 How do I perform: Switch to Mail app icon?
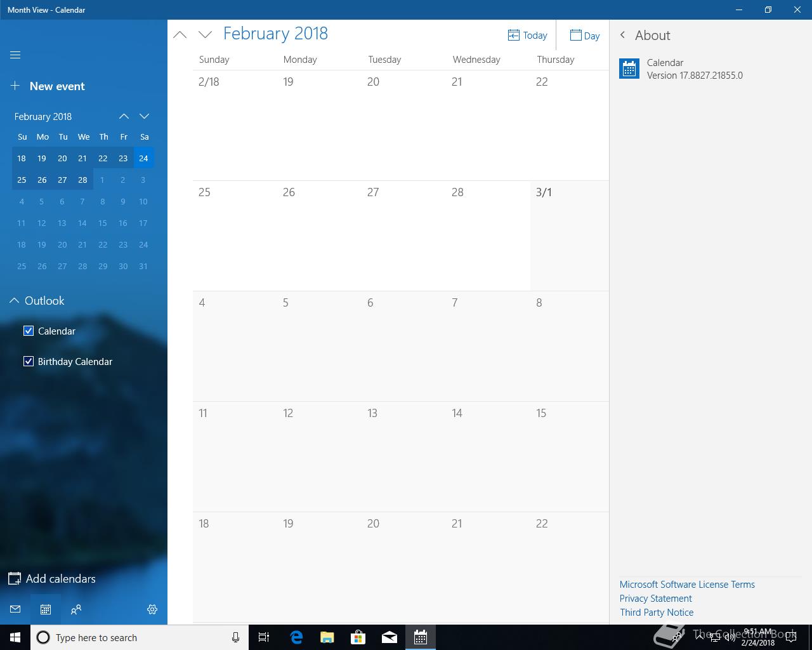pos(15,609)
